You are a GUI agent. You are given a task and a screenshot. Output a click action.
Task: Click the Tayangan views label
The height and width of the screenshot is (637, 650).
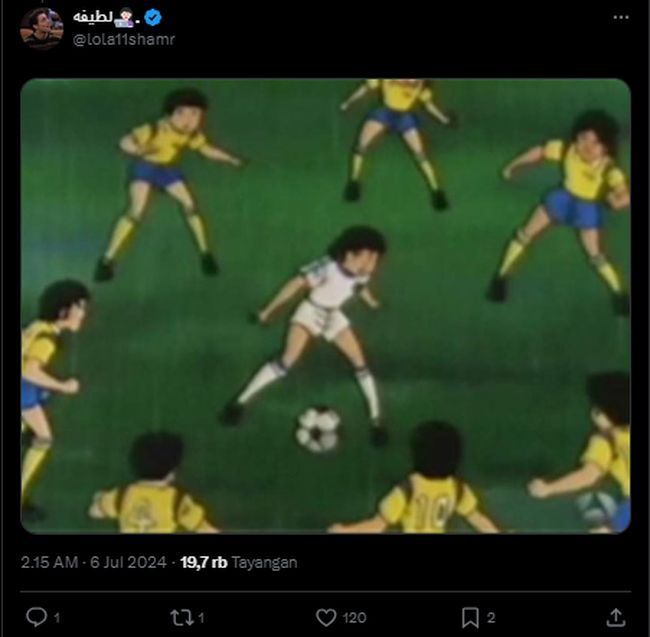[264, 562]
